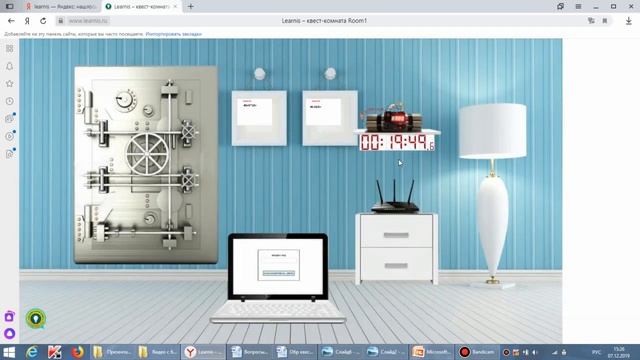Add page to bookmarks via address bar icon
Image resolution: width=640 pixels, height=360 pixels.
coord(605,20)
